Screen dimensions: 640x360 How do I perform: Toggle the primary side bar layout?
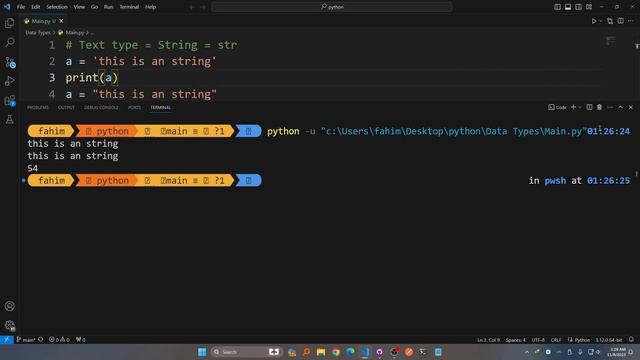coord(558,7)
